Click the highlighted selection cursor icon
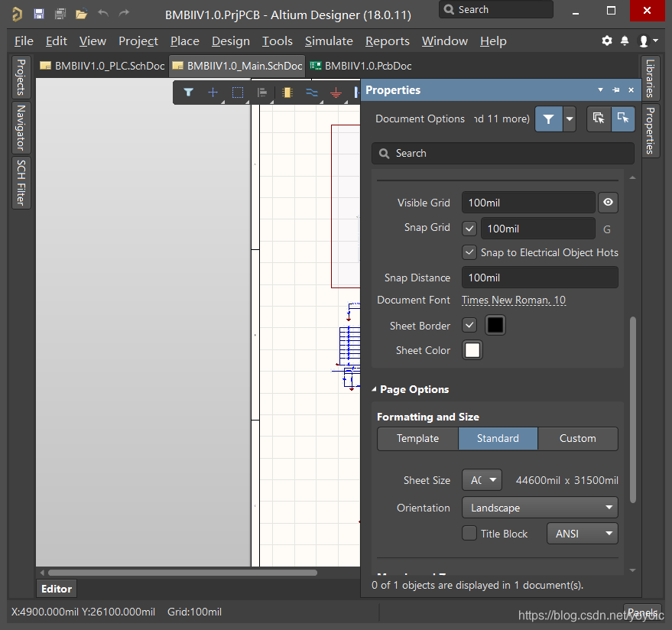 (x=623, y=119)
